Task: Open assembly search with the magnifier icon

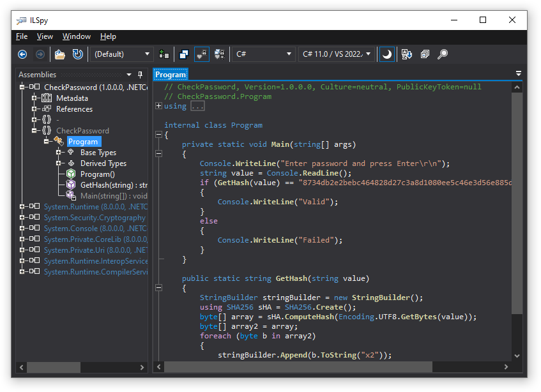Action: 442,54
